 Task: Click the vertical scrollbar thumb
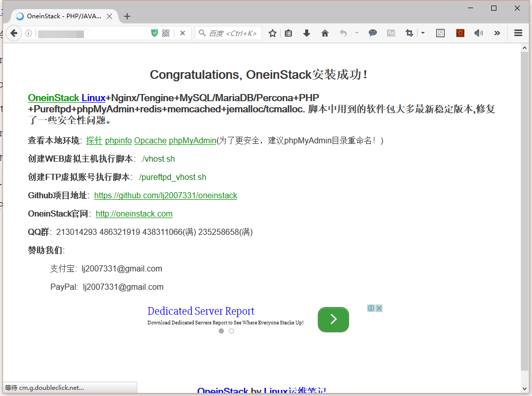[x=524, y=211]
